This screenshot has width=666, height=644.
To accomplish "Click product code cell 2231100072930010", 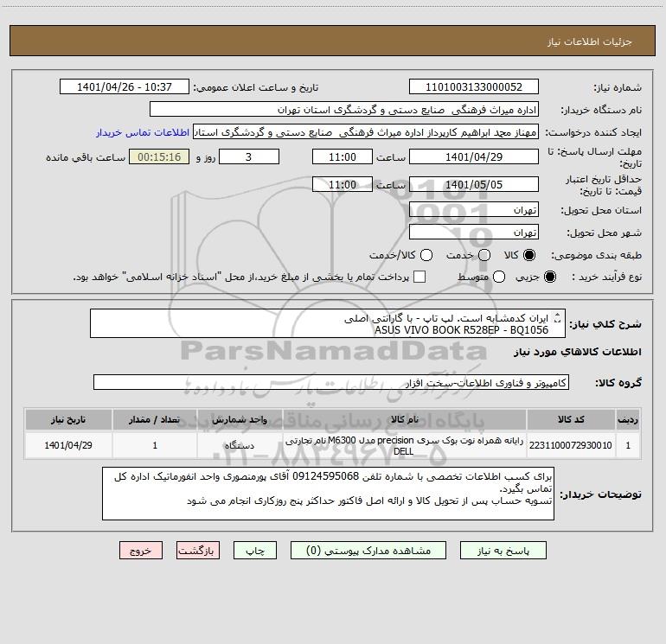I will [571, 445].
